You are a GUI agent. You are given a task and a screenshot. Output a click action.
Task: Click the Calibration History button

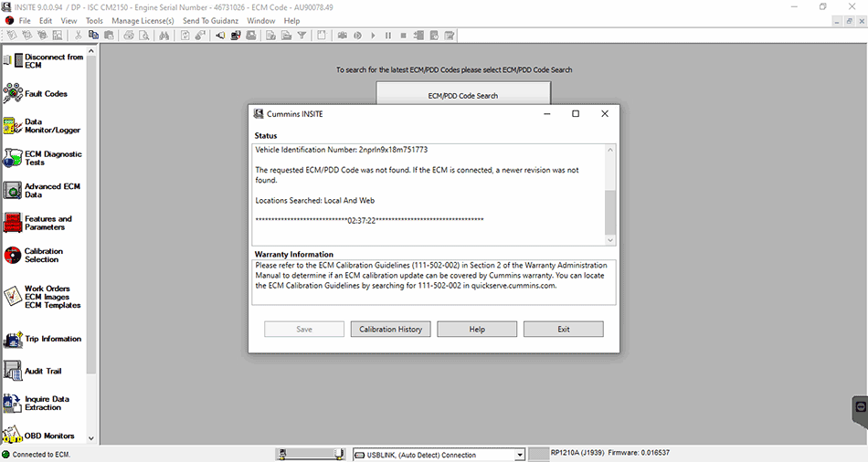pos(390,330)
